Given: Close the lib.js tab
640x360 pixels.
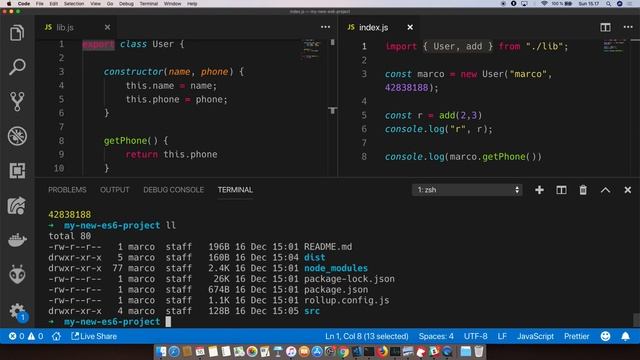Looking at the screenshot, I should coord(107,27).
